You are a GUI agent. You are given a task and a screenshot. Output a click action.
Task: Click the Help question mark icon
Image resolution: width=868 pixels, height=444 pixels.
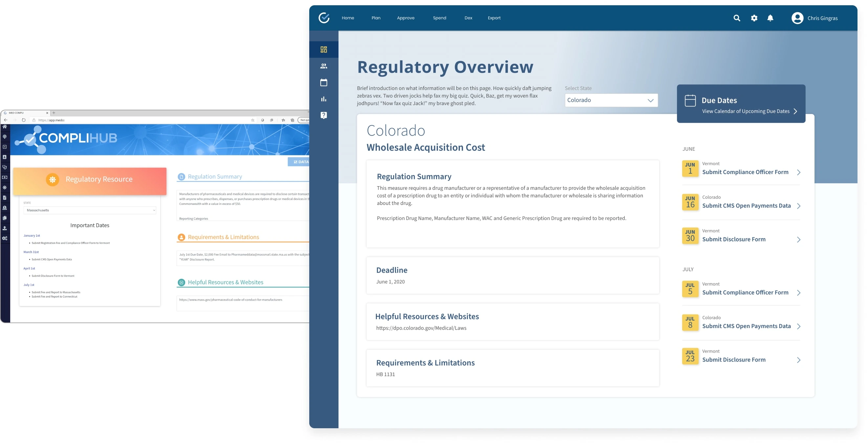(x=324, y=115)
